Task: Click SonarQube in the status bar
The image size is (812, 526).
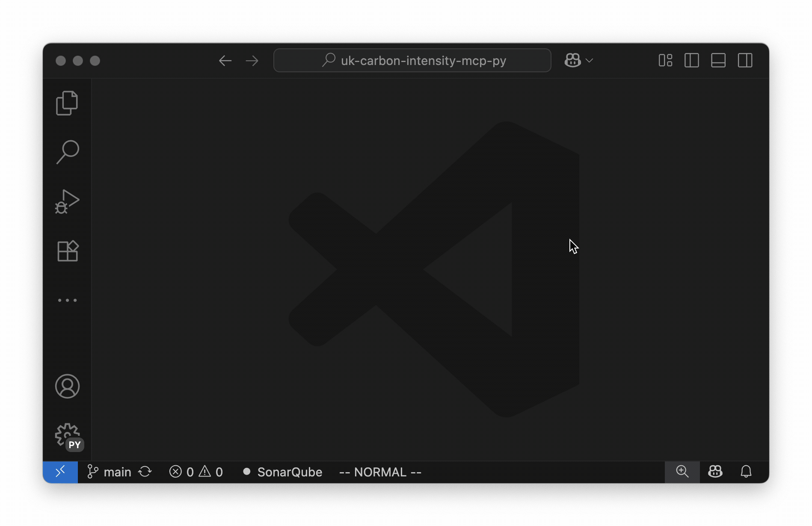Action: [x=283, y=472]
